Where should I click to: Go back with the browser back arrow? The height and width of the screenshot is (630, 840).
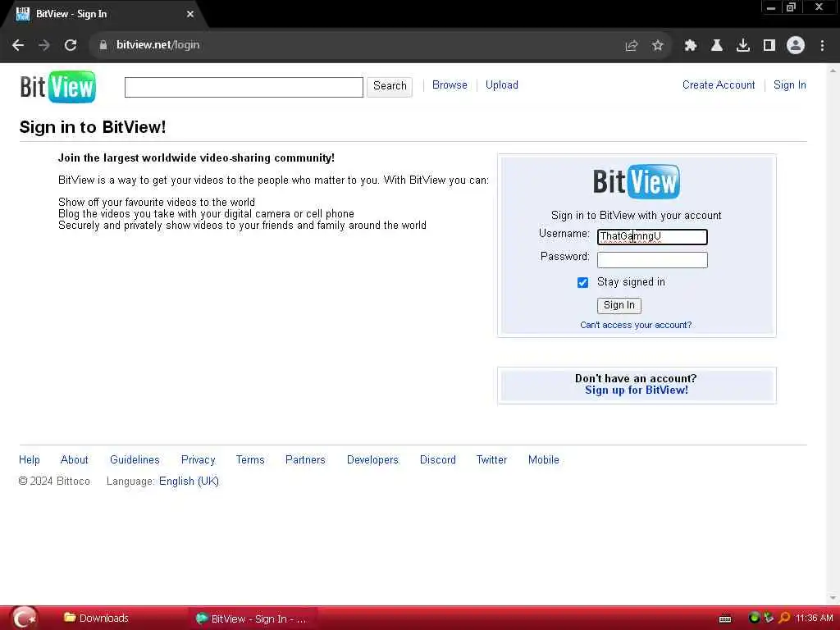point(18,46)
